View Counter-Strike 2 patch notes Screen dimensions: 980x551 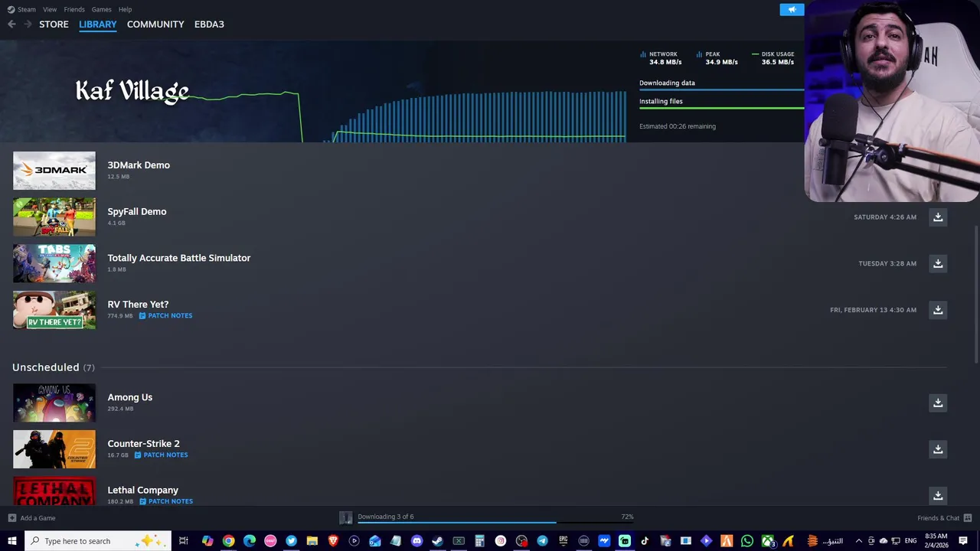coord(161,455)
